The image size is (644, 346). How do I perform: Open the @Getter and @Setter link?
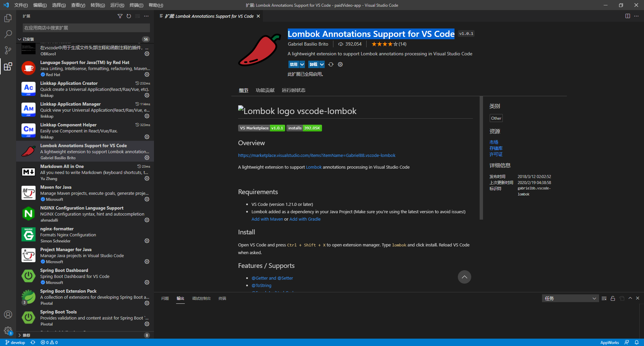pos(272,278)
